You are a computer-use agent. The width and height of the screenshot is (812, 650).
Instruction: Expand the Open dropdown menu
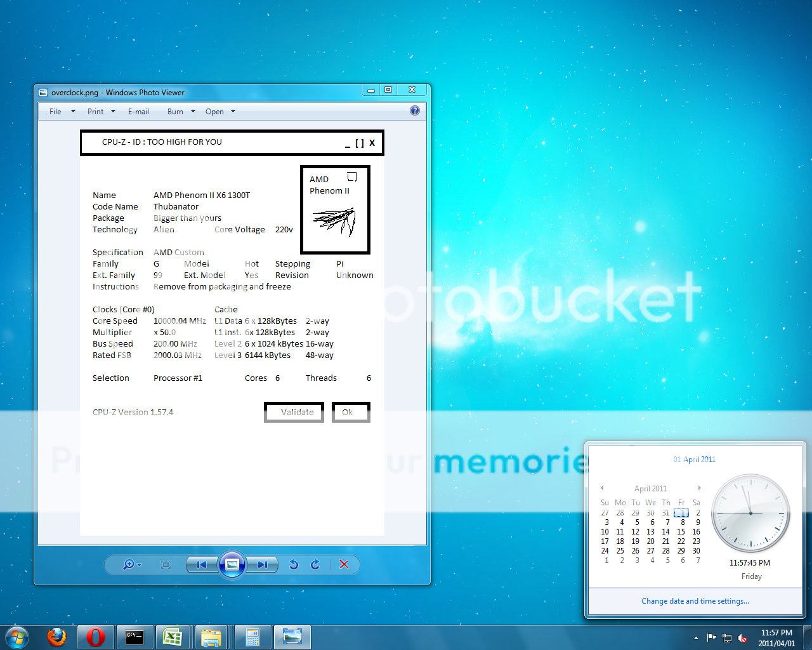(220, 112)
